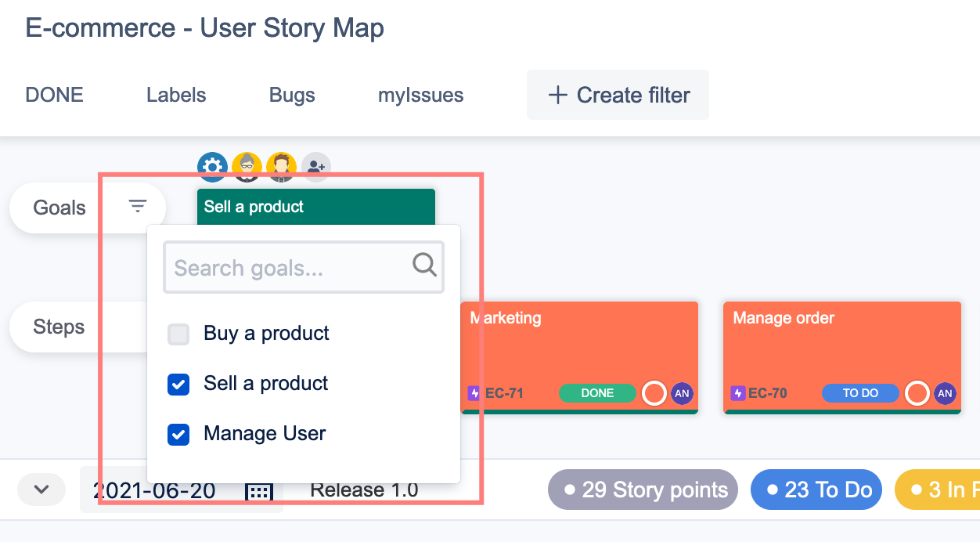Click the Create filter button
The height and width of the screenshot is (542, 980).
coord(618,96)
